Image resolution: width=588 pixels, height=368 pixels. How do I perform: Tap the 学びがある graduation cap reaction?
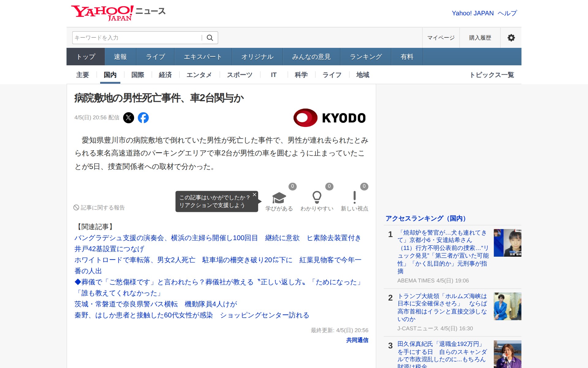pos(278,198)
